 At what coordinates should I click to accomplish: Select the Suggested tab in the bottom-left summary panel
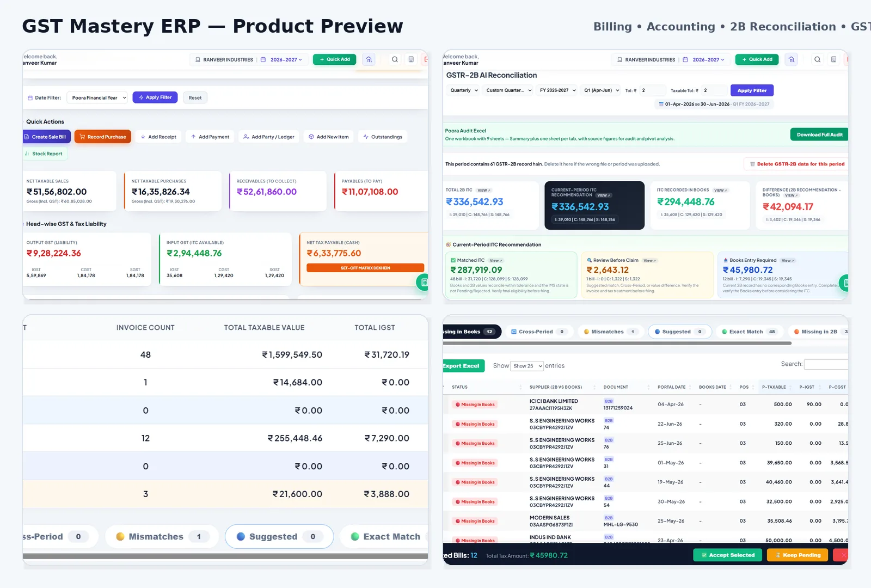tap(279, 537)
